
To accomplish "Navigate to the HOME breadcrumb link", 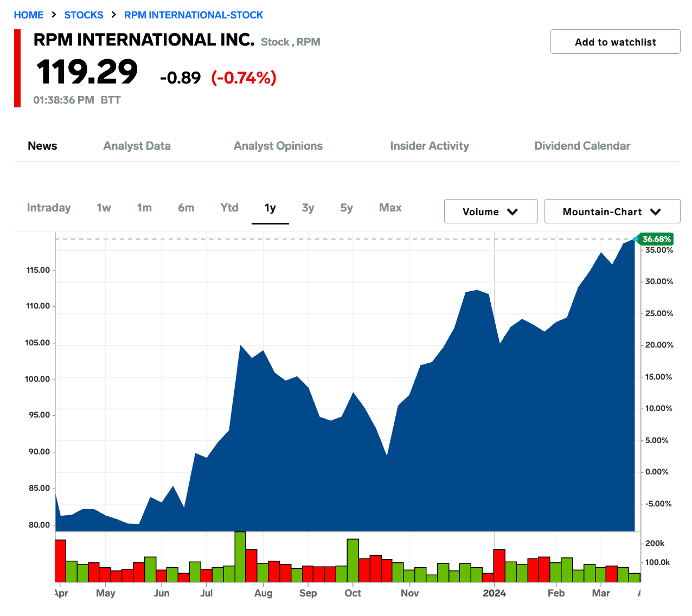I will (x=28, y=15).
